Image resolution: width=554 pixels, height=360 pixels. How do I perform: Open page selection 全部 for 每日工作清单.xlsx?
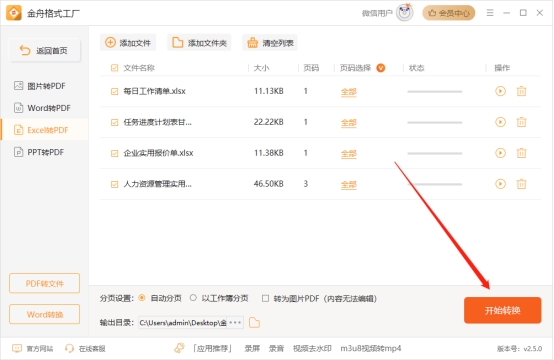tap(349, 92)
